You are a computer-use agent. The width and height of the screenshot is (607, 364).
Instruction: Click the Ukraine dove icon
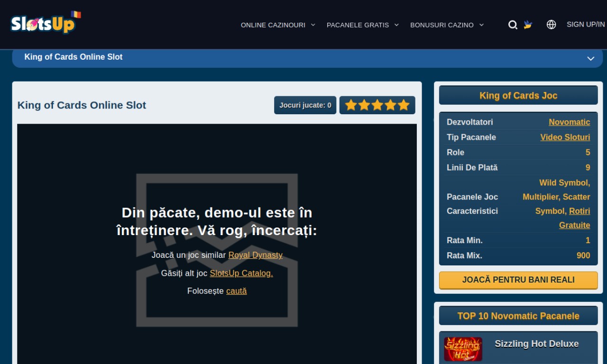528,25
